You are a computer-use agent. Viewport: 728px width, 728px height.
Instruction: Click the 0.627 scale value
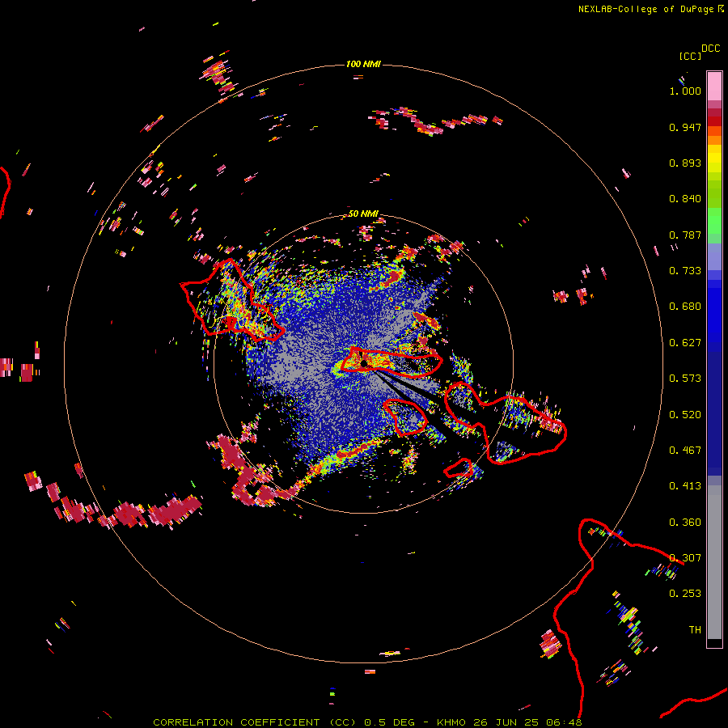[x=685, y=343]
